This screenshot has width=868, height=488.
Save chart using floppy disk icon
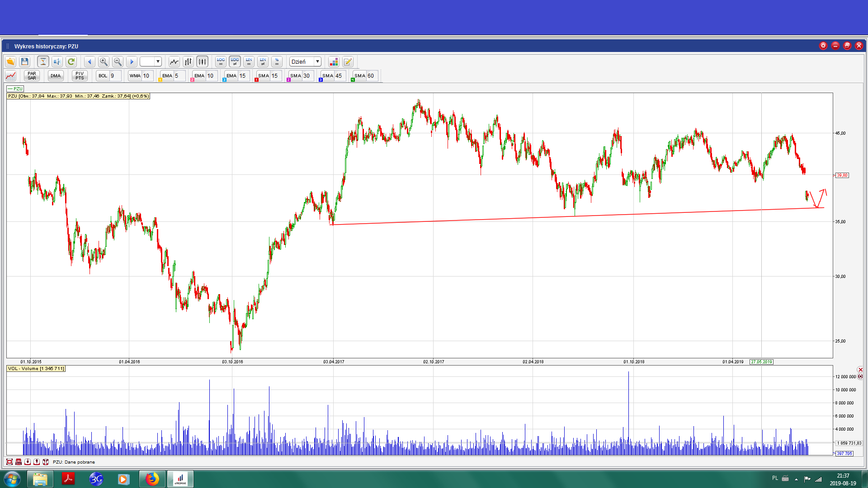pos(25,61)
